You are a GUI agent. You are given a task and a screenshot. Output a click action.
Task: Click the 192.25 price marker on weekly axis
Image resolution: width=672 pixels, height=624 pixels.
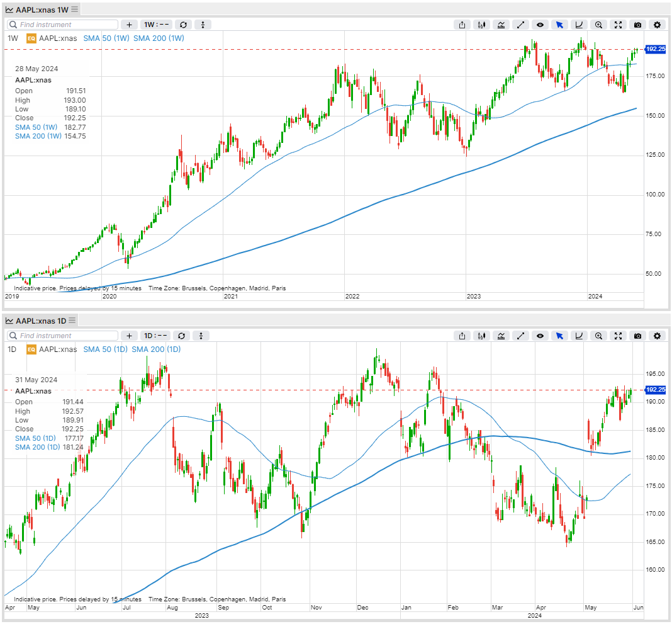point(656,48)
